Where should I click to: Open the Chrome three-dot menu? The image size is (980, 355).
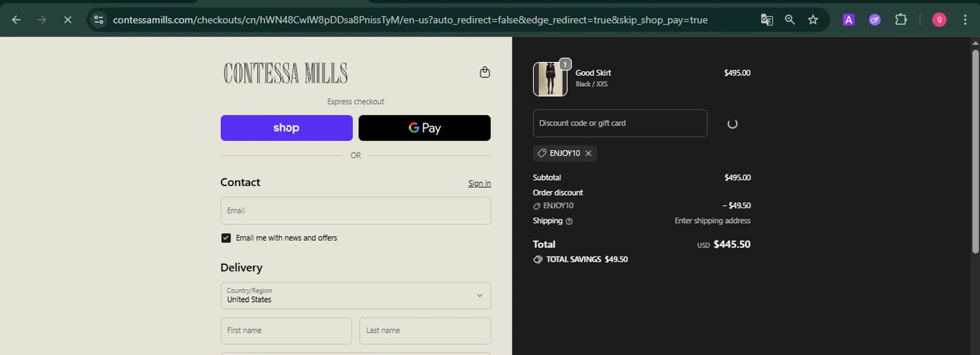coord(965,20)
